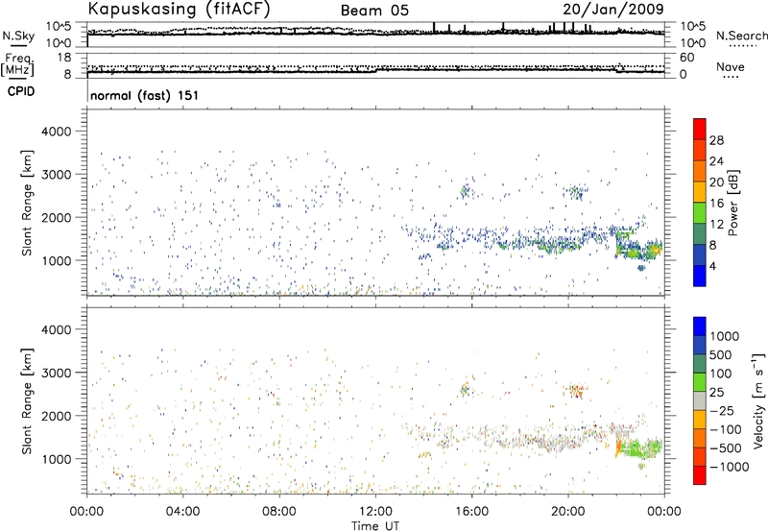Click the '1000' tick on velocity panel
The width and height of the screenshot is (768, 532).
tap(57, 459)
